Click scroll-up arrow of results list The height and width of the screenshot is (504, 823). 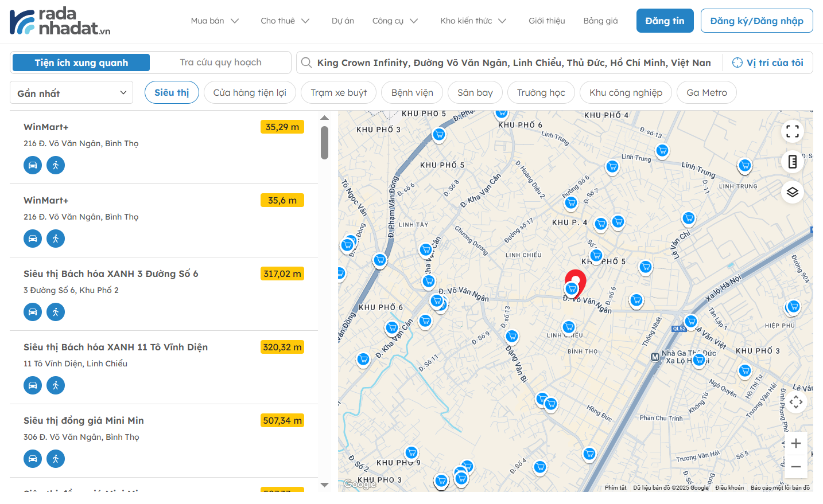coord(324,118)
